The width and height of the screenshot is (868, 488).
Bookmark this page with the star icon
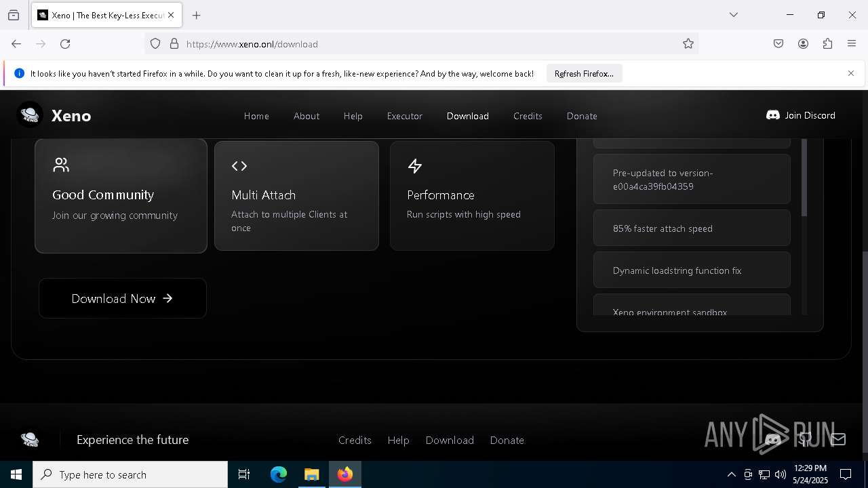[688, 44]
